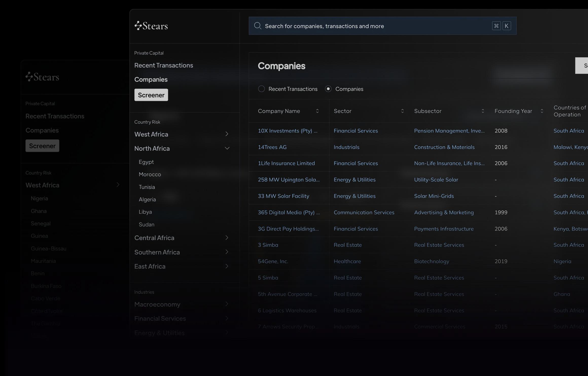
Task: Open Mauritania in the background sidebar
Action: pos(43,261)
